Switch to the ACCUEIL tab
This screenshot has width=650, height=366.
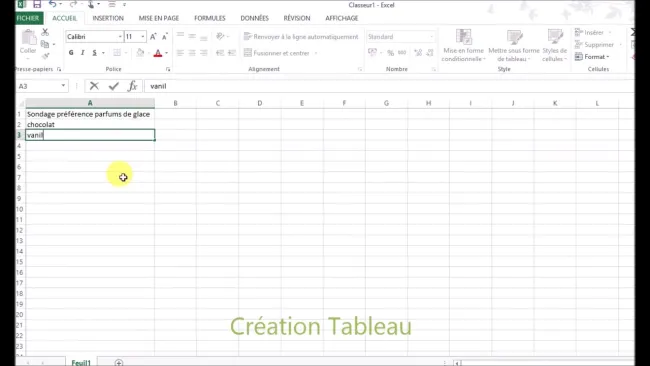65,18
